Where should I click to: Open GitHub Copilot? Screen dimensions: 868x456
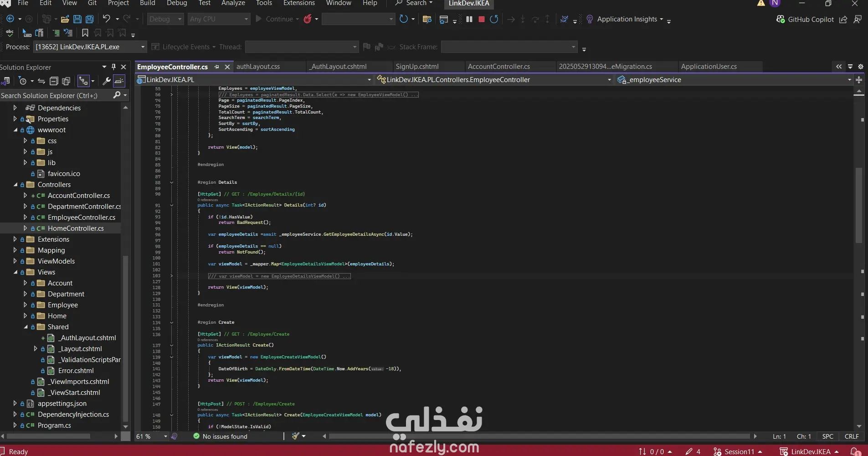pyautogui.click(x=805, y=19)
